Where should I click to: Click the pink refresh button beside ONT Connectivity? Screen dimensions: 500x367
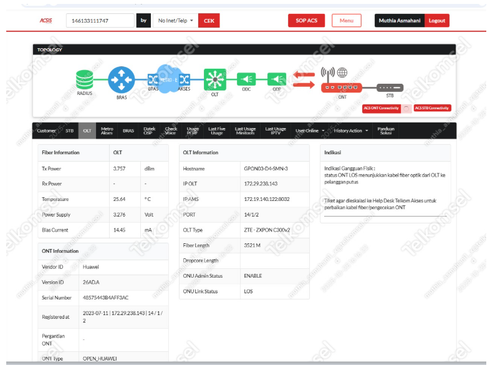pyautogui.click(x=406, y=109)
